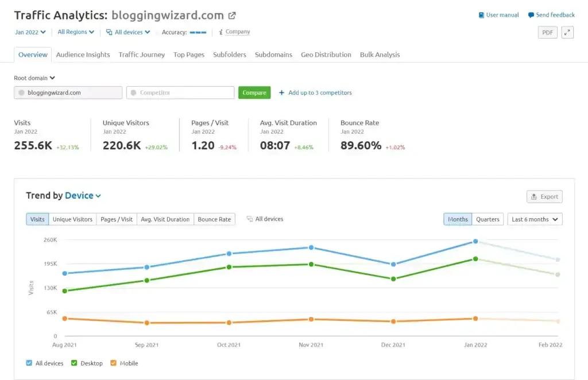Image resolution: width=588 pixels, height=380 pixels.
Task: Disable the Mobile series checkbox
Action: coord(113,363)
